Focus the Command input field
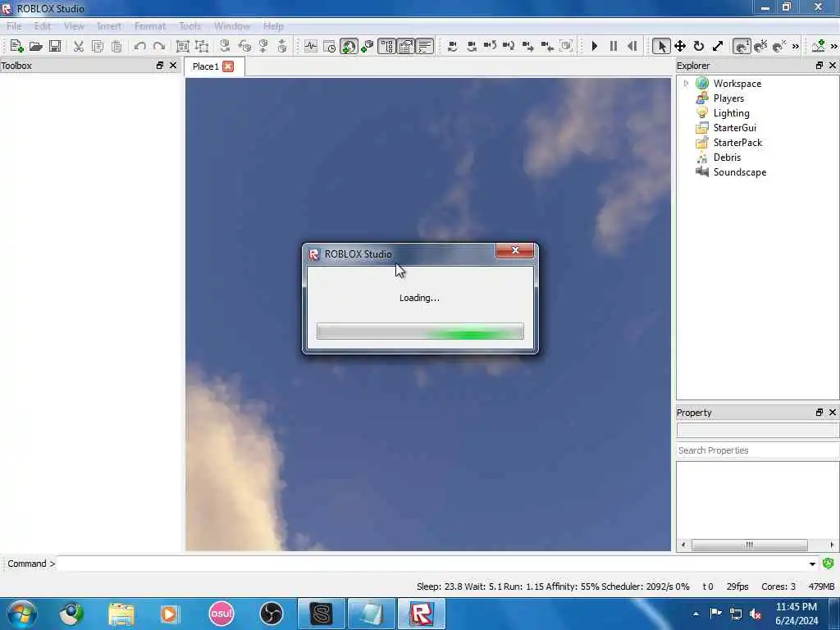 click(431, 564)
